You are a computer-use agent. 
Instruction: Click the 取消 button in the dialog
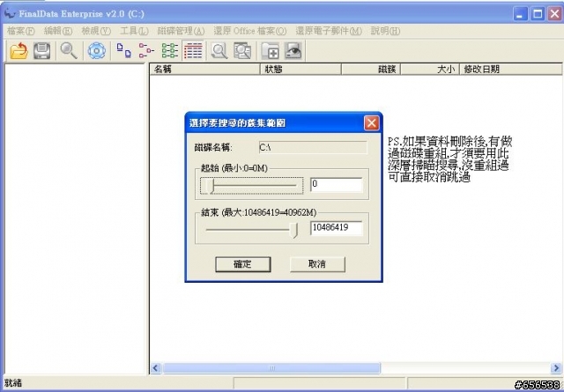tap(317, 264)
